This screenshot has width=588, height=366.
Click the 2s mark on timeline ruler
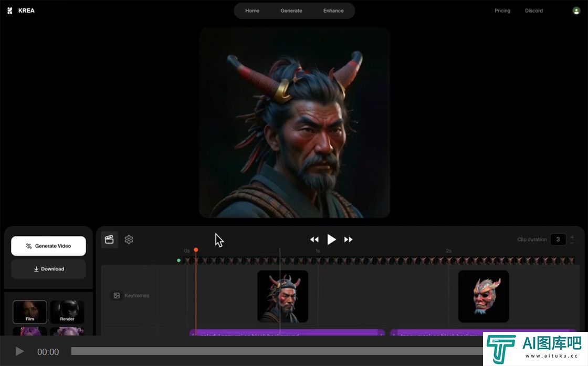tap(448, 251)
